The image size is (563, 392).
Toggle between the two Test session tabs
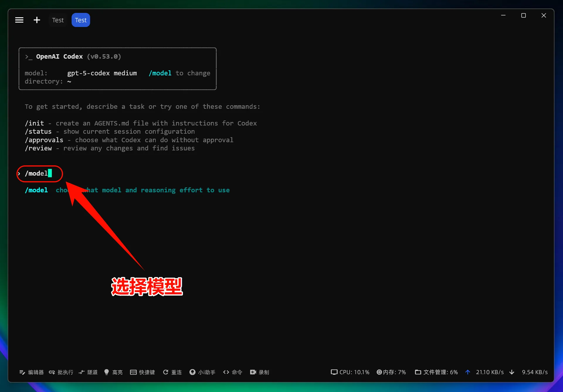click(58, 20)
